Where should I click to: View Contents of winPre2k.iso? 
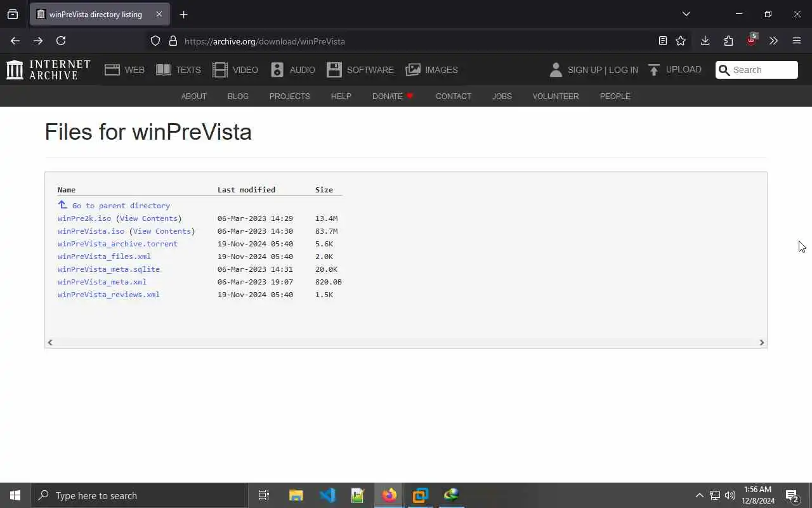pyautogui.click(x=148, y=218)
